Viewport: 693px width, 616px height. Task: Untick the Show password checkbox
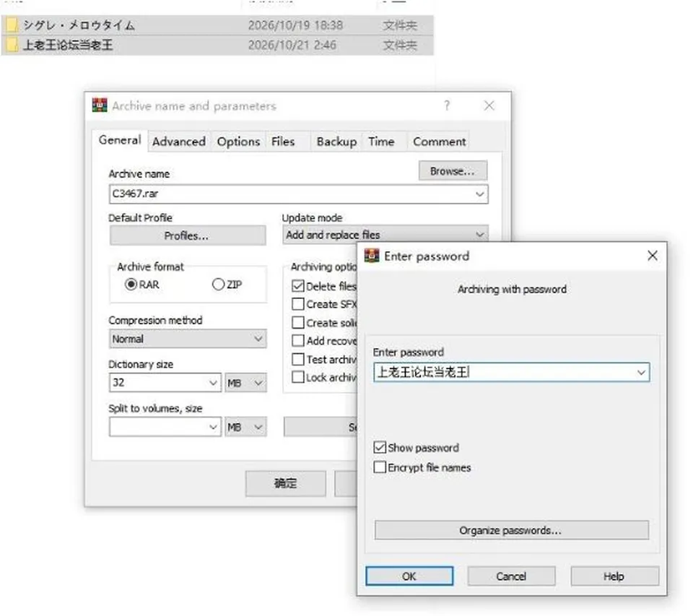click(x=380, y=448)
